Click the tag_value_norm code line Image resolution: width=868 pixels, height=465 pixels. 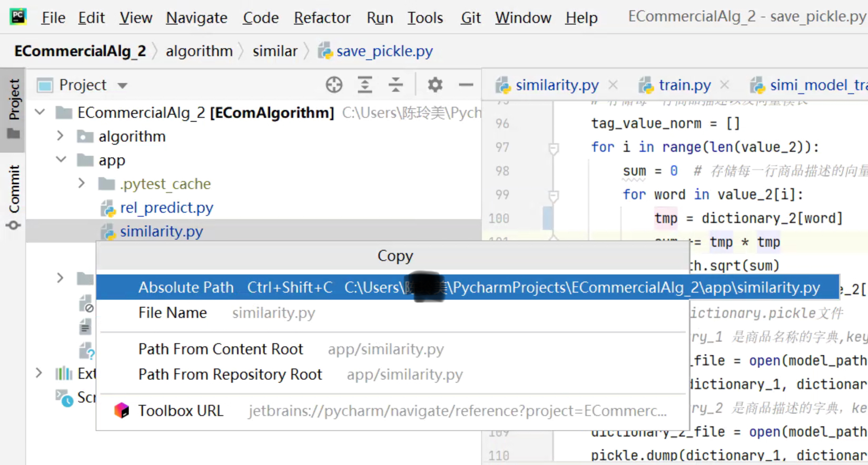click(665, 123)
